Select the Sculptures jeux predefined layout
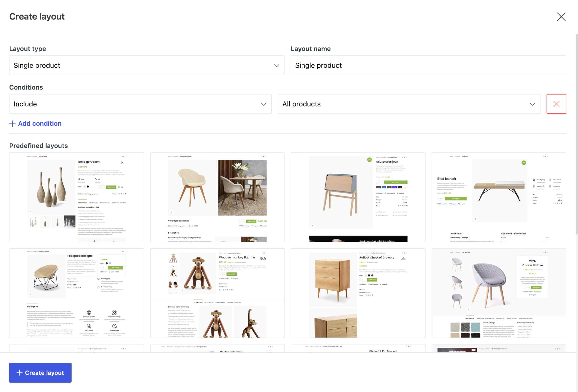578x392 pixels. 358,197
